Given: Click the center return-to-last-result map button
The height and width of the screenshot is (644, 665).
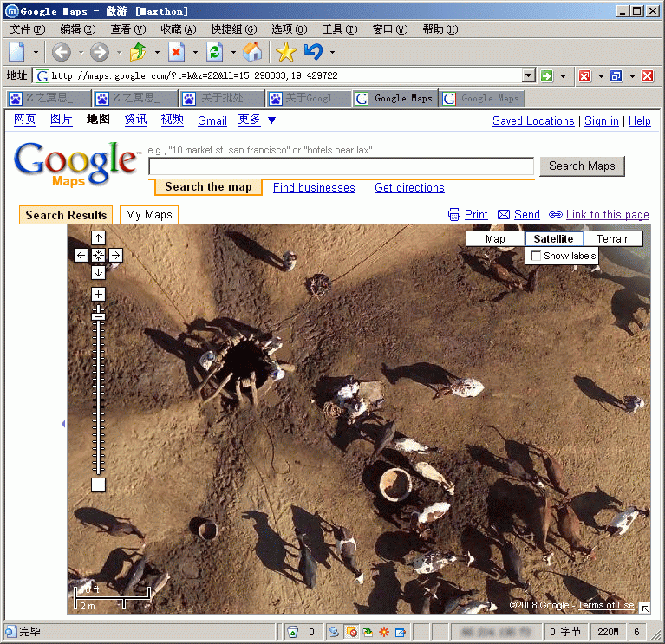Looking at the screenshot, I should coord(98,255).
